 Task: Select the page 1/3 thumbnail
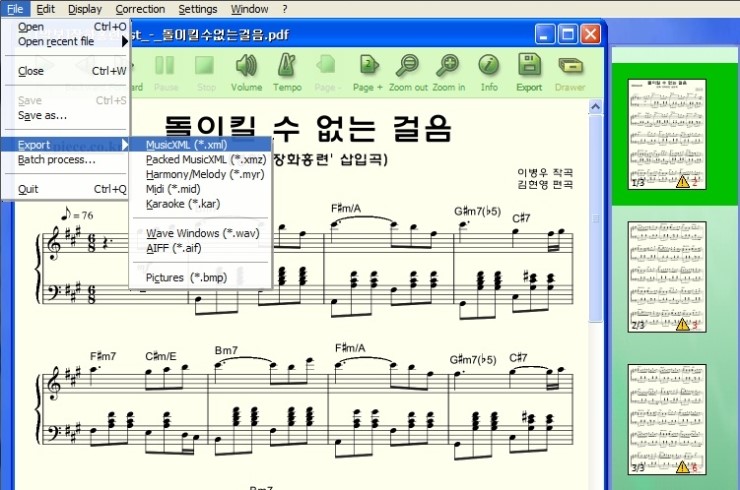pyautogui.click(x=667, y=134)
